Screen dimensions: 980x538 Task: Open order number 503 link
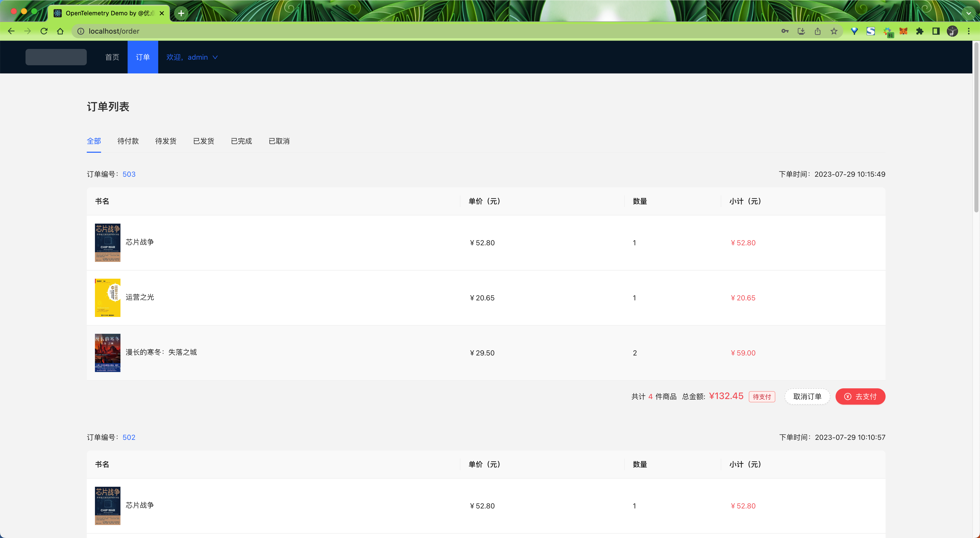click(129, 174)
